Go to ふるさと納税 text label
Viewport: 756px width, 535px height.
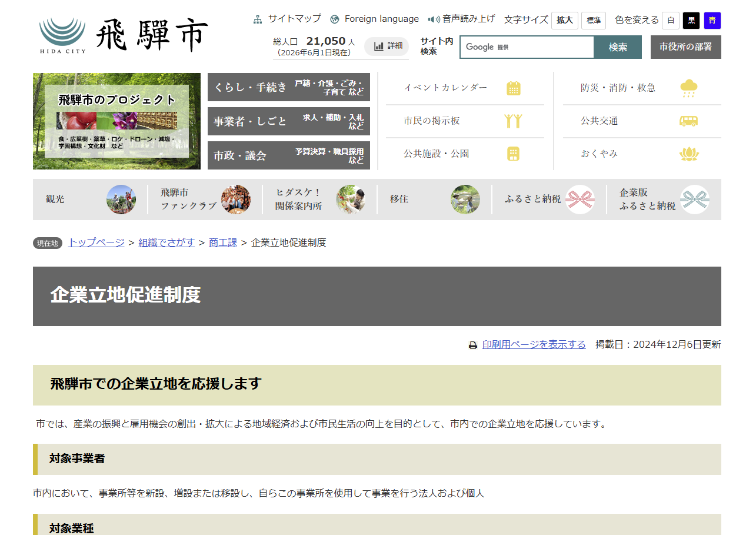pyautogui.click(x=532, y=200)
